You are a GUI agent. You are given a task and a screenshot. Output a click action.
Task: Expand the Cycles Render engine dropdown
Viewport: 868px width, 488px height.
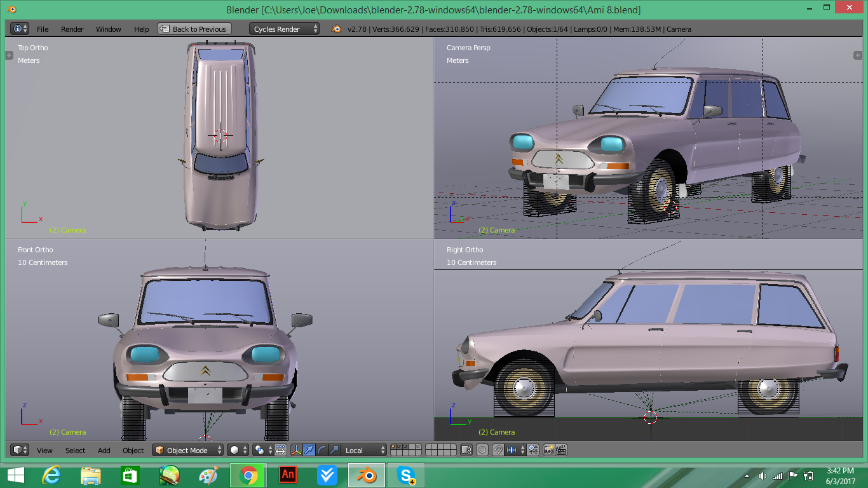tap(284, 29)
